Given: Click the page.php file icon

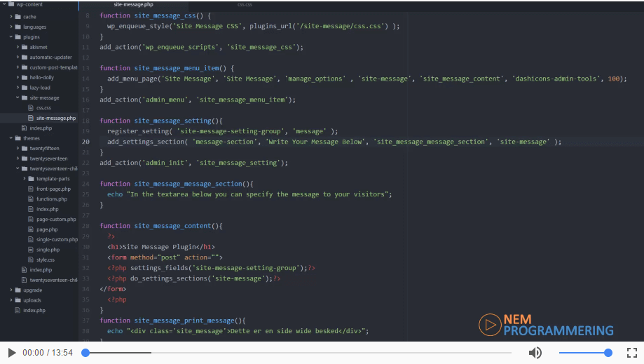Looking at the screenshot, I should click(31, 229).
